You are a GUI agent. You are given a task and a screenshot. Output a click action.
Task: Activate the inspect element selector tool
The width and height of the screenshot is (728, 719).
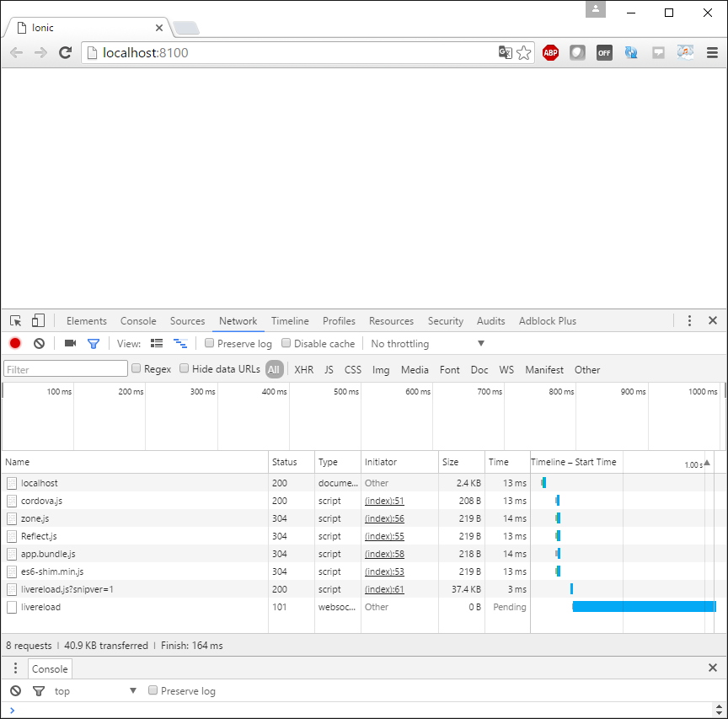click(x=16, y=321)
